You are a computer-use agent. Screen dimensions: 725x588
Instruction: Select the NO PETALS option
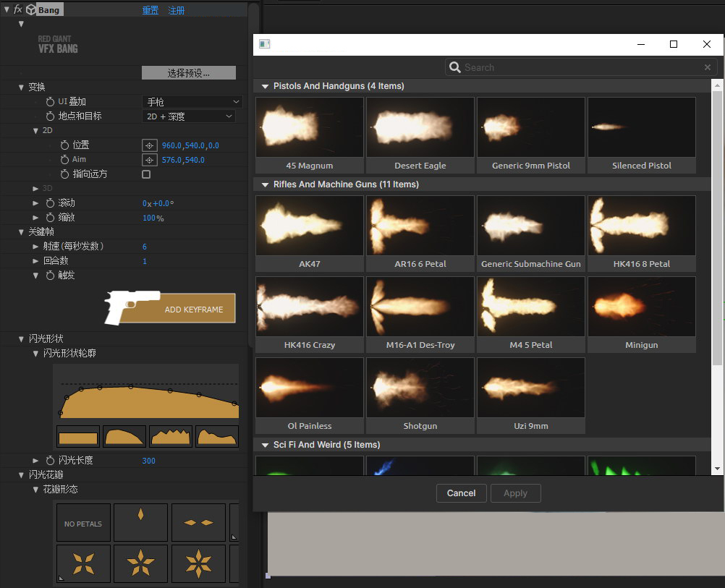[x=83, y=523]
